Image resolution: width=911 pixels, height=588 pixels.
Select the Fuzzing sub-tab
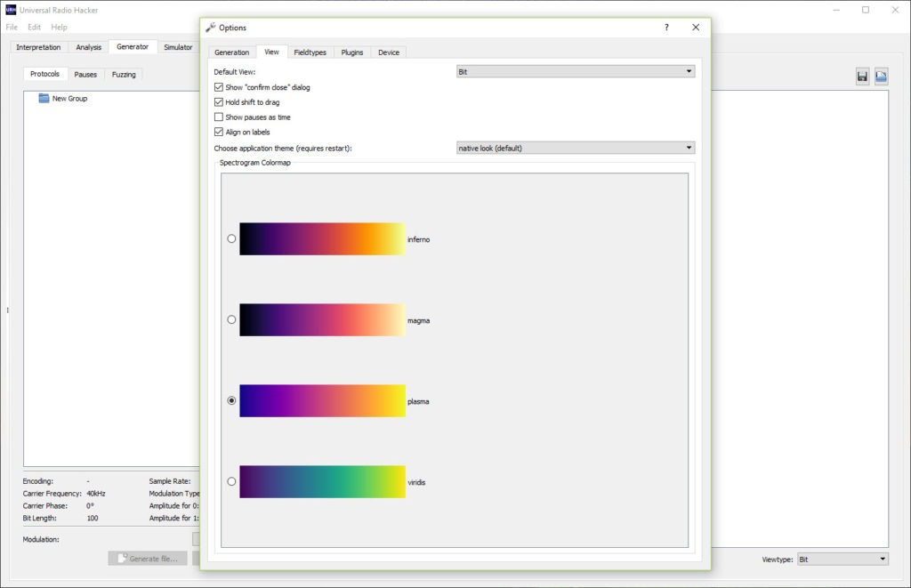(124, 75)
